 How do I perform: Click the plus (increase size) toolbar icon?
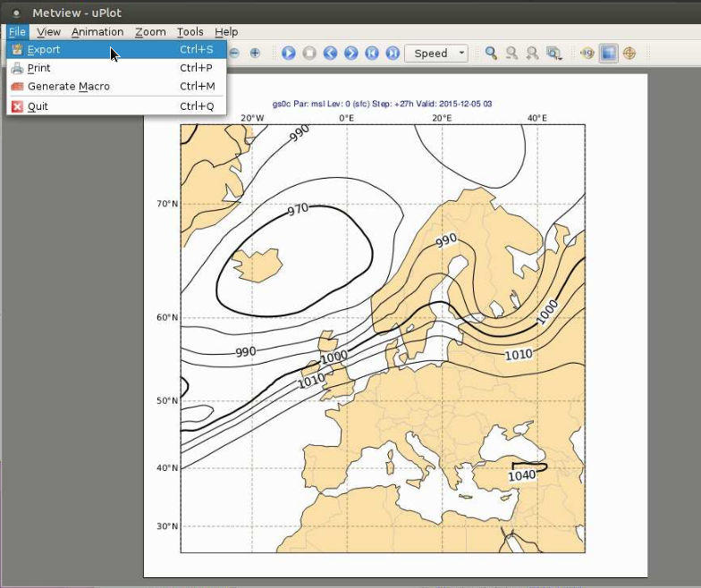(x=255, y=54)
